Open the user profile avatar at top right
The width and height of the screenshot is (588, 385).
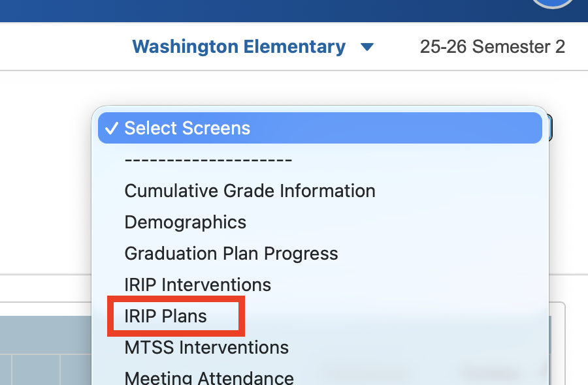pos(552,3)
